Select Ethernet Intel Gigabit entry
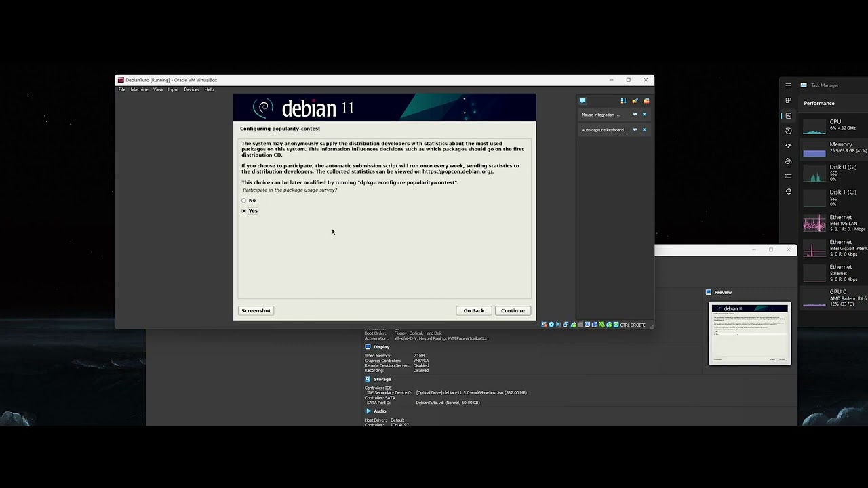The width and height of the screenshot is (868, 488). pos(835,248)
